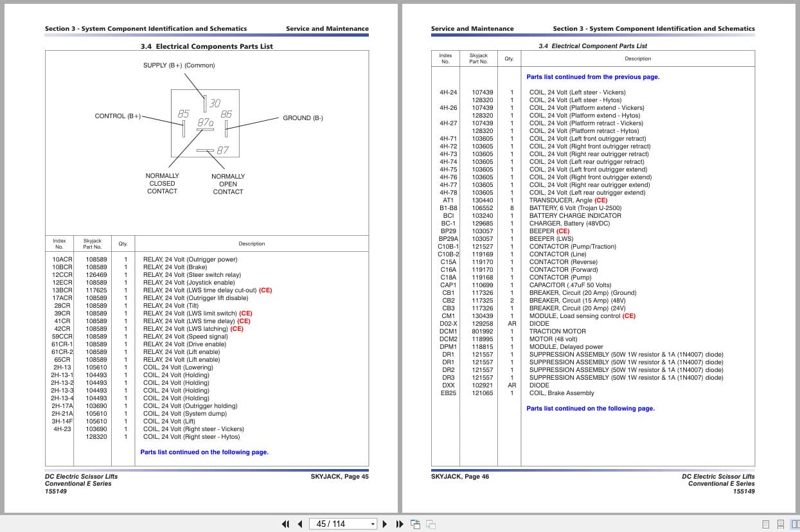
Task: Click 'BATTERY CHARGE INDICATOR' description
Action: tap(575, 216)
